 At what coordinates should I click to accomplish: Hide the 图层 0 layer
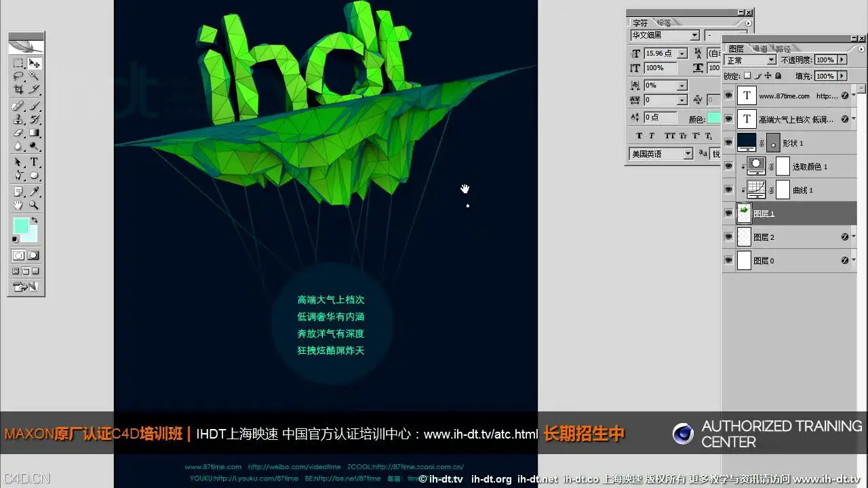[729, 260]
